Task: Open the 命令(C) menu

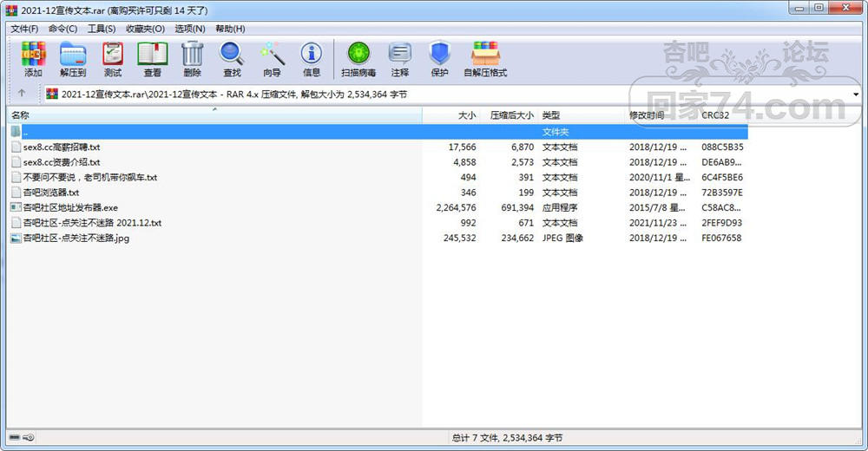Action: [62, 29]
